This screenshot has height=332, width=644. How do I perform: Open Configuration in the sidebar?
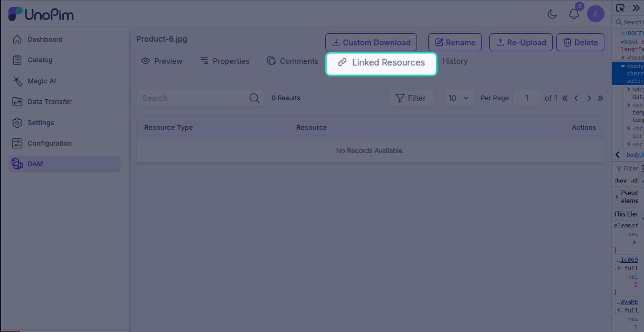click(x=64, y=144)
